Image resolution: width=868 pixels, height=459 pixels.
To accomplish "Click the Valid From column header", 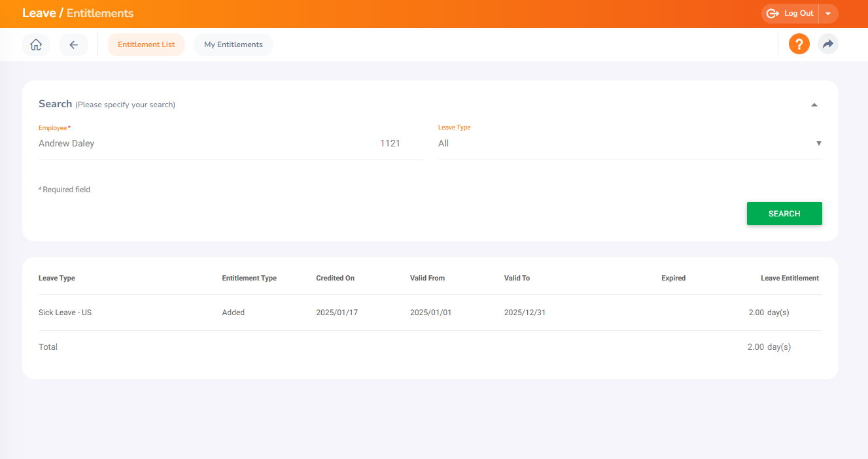I will pos(428,278).
